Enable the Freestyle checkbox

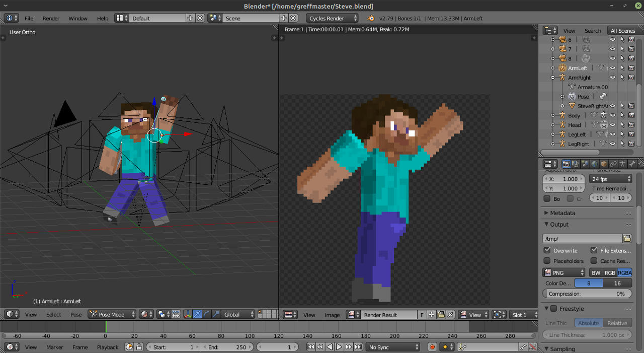click(x=553, y=308)
